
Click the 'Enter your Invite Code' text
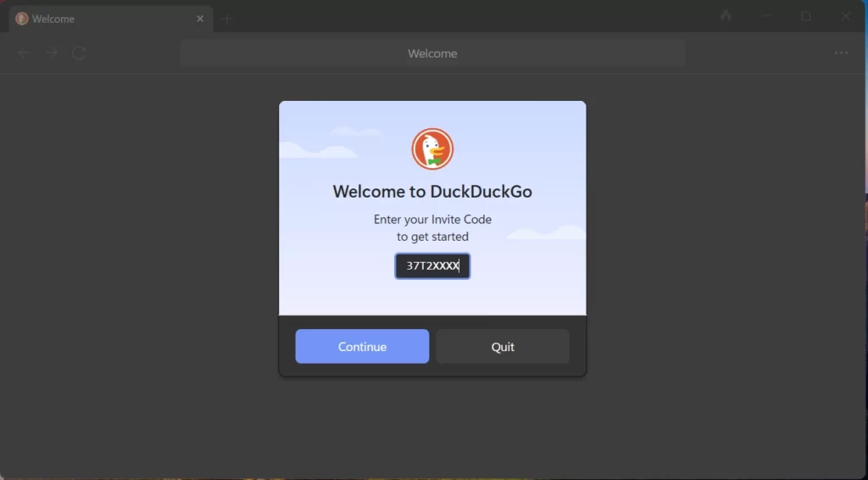pyautogui.click(x=432, y=220)
